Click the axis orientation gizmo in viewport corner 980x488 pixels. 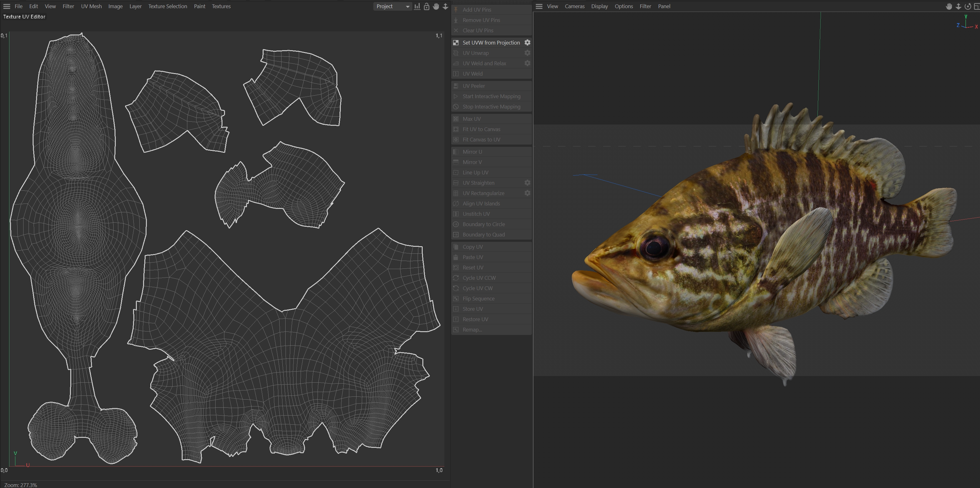pyautogui.click(x=966, y=23)
